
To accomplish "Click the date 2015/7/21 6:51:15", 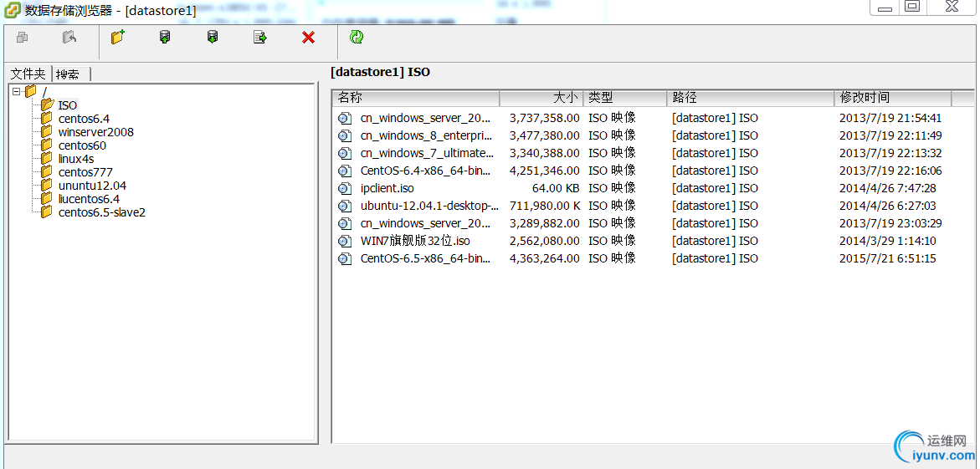I will (x=887, y=258).
